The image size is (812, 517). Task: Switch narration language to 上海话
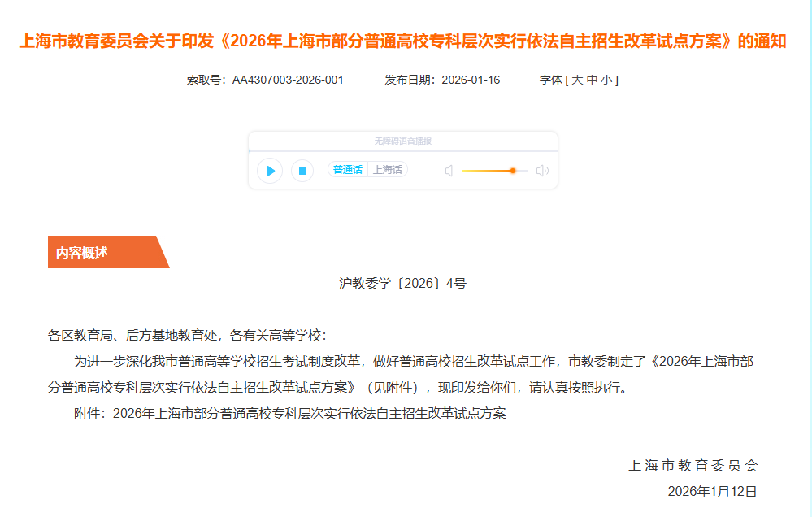pyautogui.click(x=388, y=170)
